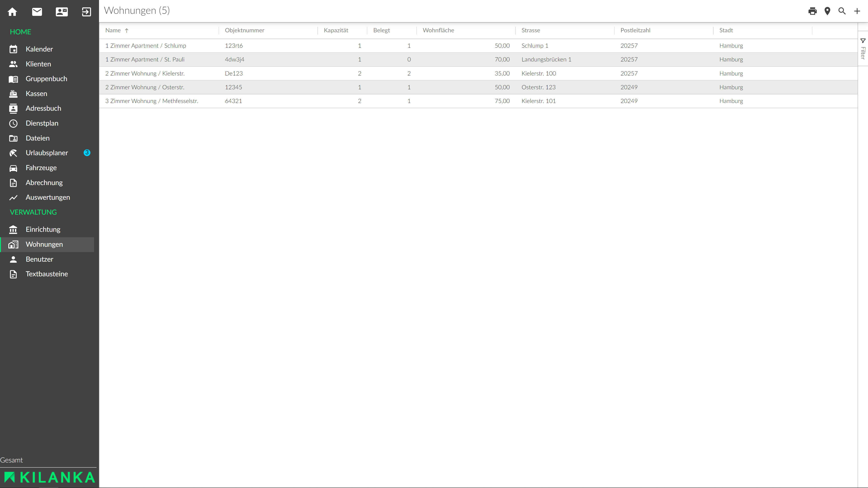Click the Kilanka logo at bottom

(x=49, y=477)
